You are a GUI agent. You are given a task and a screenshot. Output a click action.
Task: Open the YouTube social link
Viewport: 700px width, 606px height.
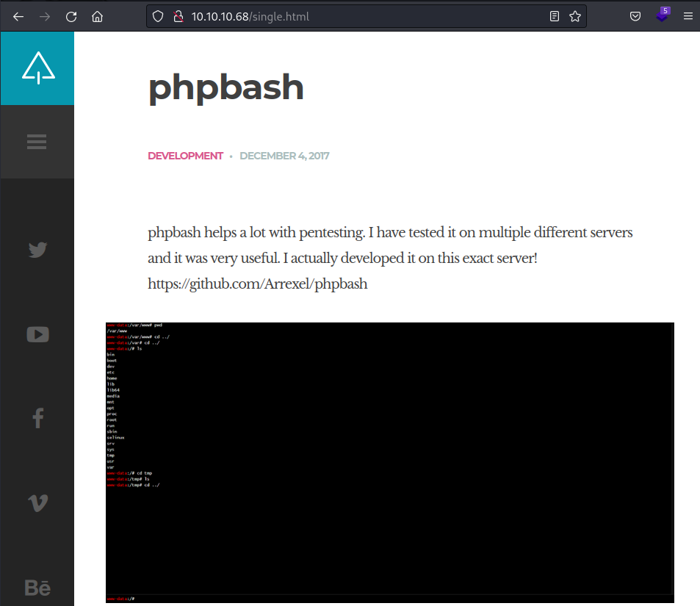click(38, 334)
